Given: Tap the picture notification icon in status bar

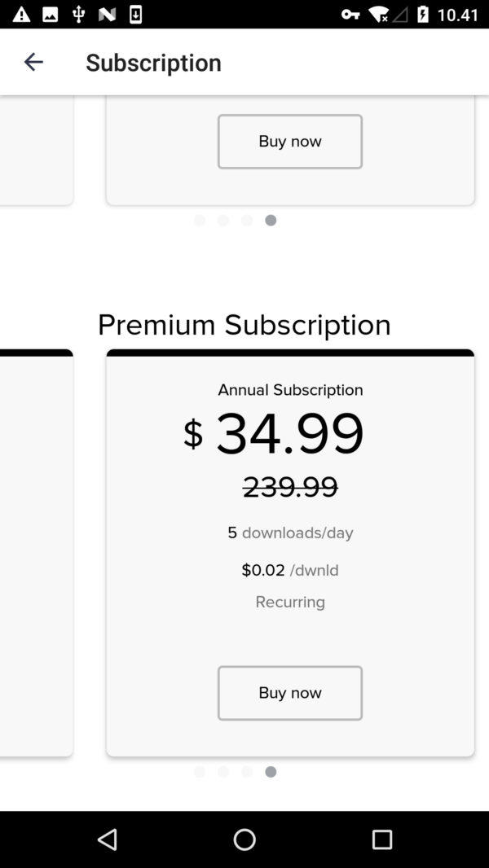Looking at the screenshot, I should tap(51, 15).
